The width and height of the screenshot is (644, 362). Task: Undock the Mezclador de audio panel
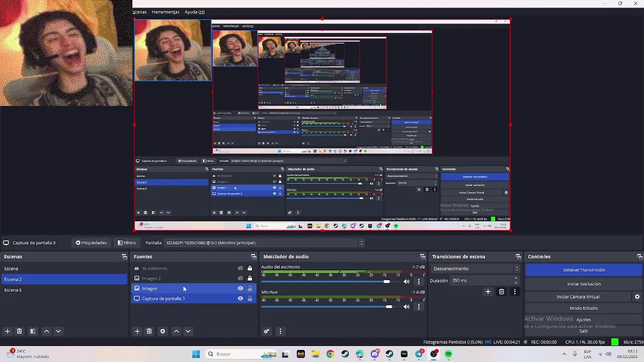422,256
